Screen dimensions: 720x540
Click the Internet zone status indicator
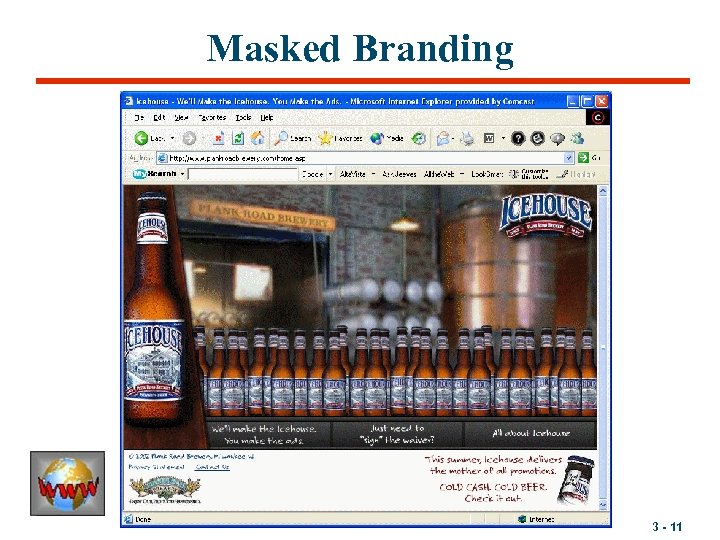tap(536, 519)
